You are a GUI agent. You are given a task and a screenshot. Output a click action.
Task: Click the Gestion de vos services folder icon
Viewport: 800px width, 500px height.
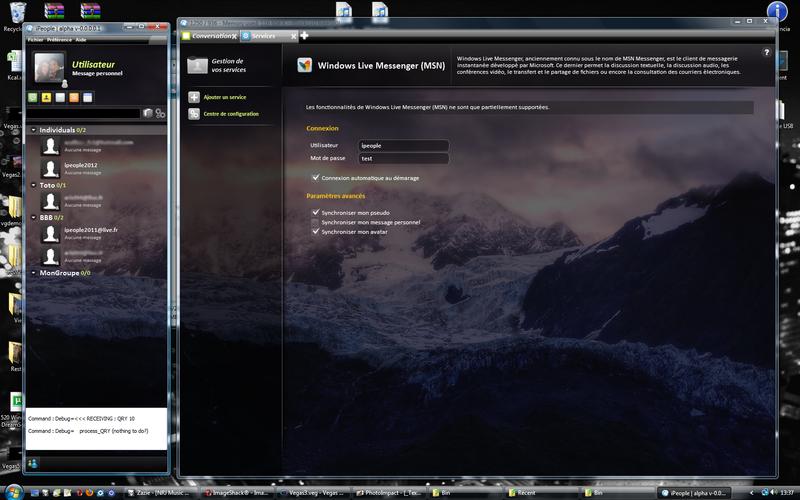[x=197, y=65]
